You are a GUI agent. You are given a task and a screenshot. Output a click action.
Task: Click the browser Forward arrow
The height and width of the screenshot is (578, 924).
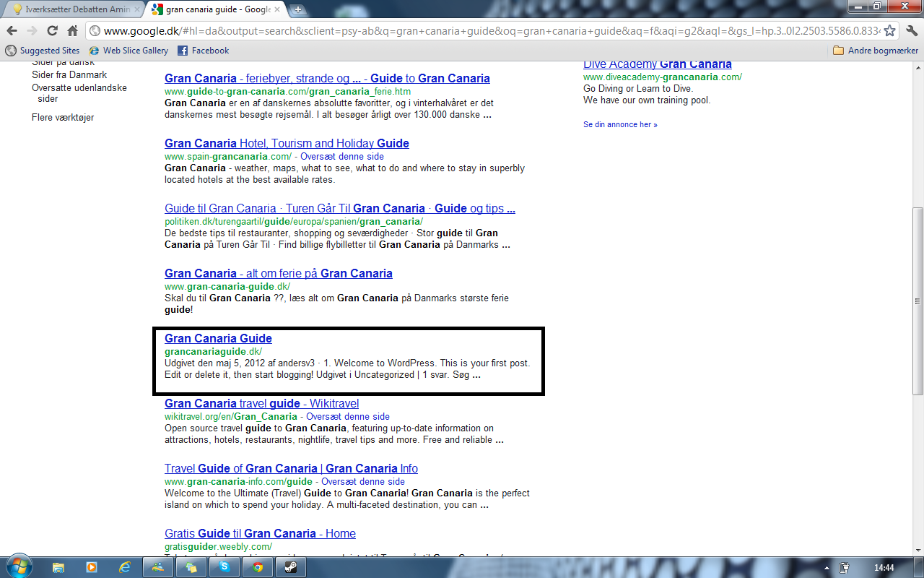(x=32, y=31)
